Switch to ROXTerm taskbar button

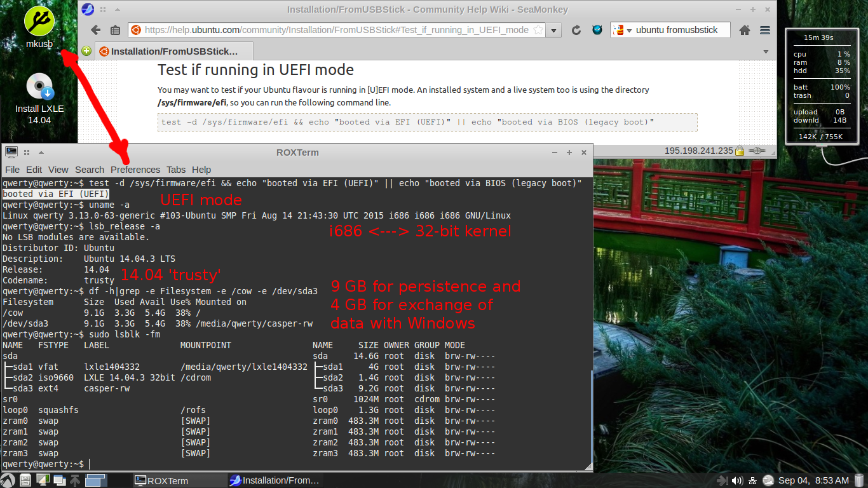pos(180,480)
